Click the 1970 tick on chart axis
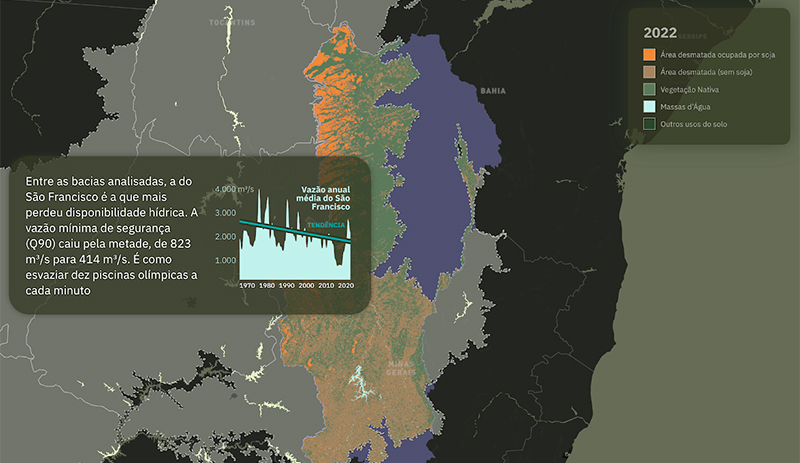The height and width of the screenshot is (463, 800). [247, 285]
